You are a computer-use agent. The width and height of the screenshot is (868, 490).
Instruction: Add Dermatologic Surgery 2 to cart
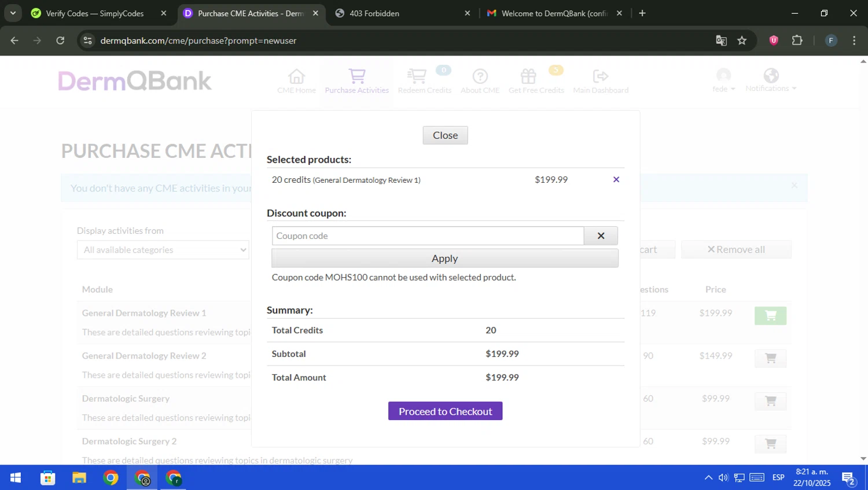770,444
